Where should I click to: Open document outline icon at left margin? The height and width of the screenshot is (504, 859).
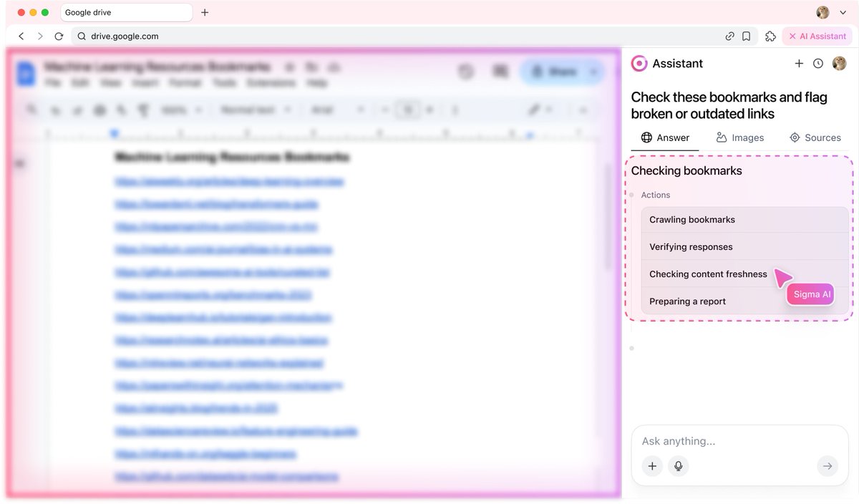pos(19,163)
